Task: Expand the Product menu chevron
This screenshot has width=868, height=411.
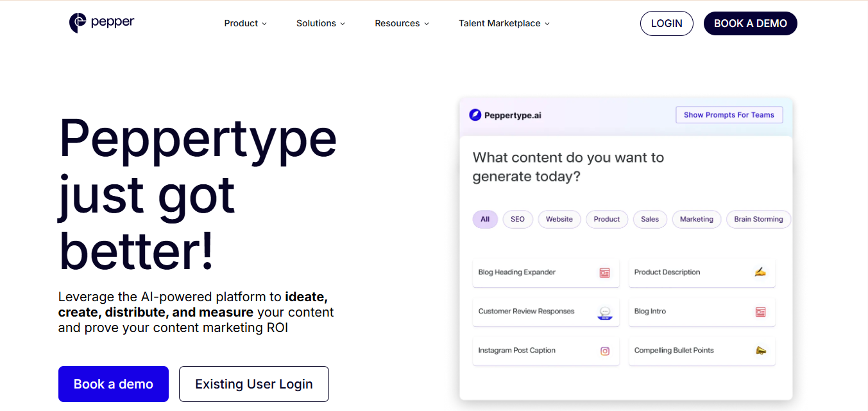Action: 264,24
